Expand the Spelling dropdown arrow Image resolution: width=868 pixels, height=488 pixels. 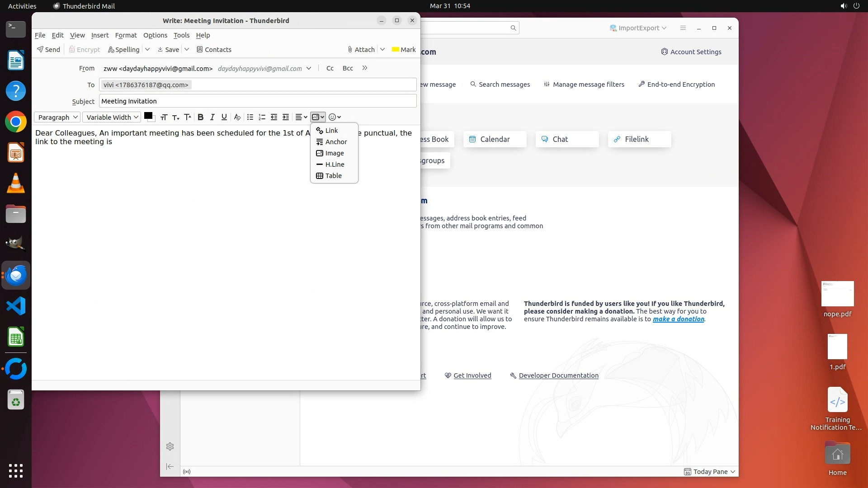147,49
